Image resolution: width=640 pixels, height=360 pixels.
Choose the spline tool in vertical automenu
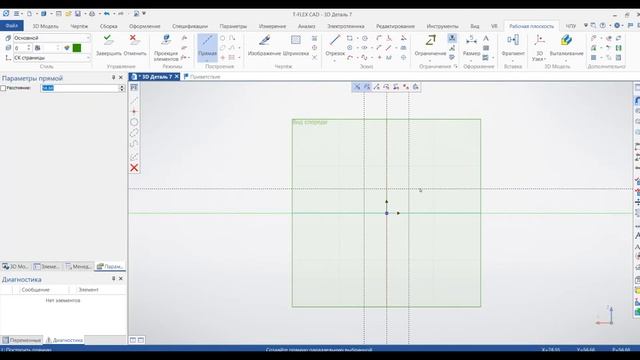pyautogui.click(x=134, y=144)
